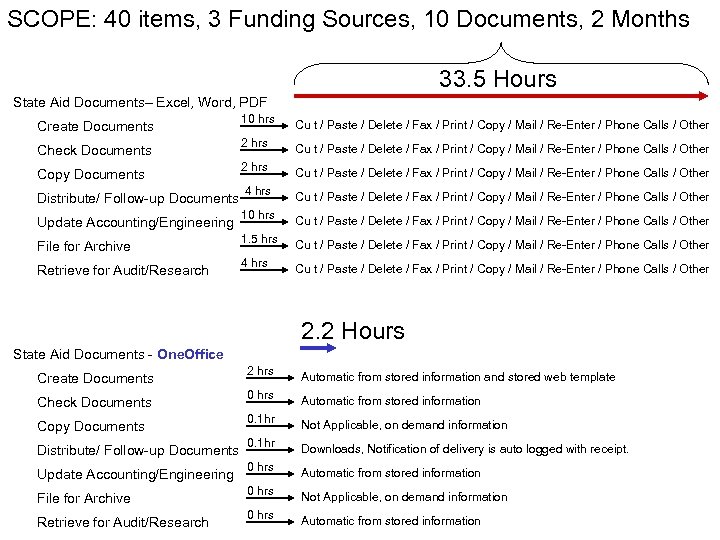This screenshot has width=720, height=540.
Task: Select the Cut/Paste/Delete line in the 4 hrs Retrieve row
Action: pyautogui.click(x=502, y=269)
